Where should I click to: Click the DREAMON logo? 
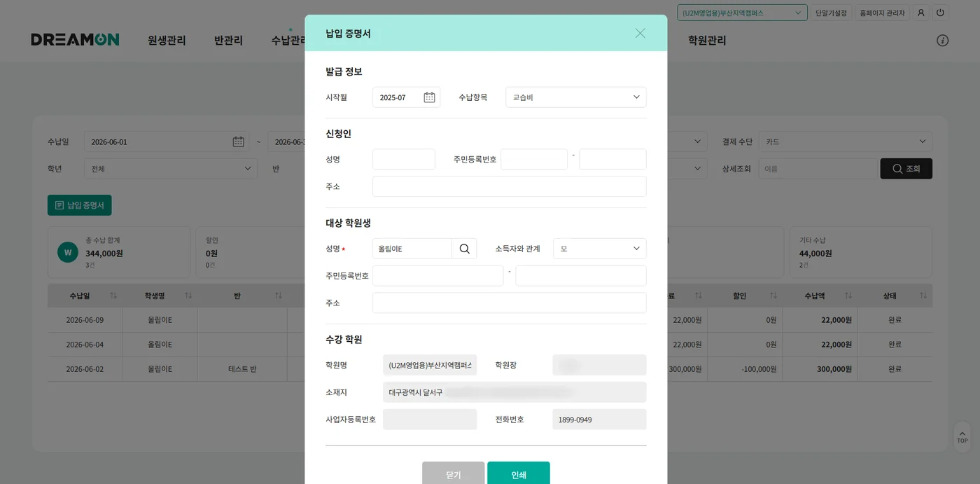click(75, 40)
